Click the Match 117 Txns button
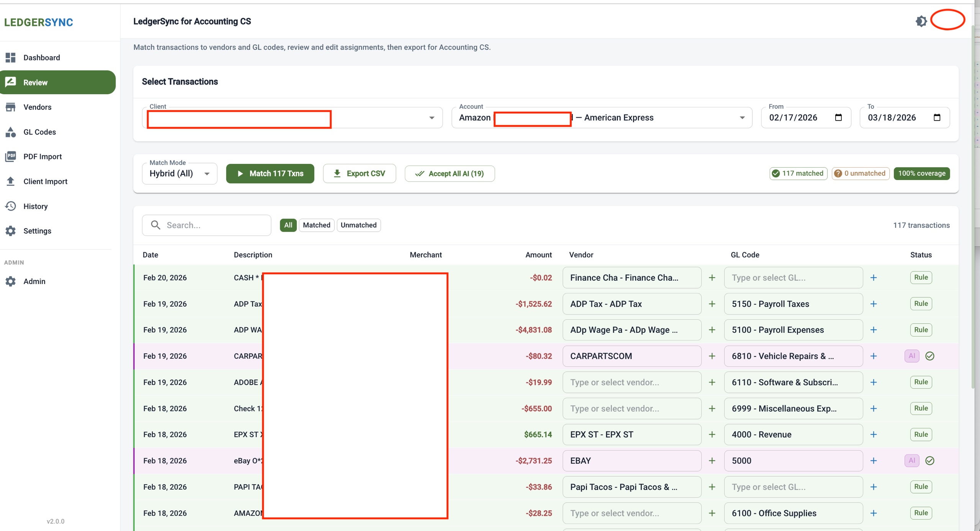980x531 pixels. click(x=270, y=173)
